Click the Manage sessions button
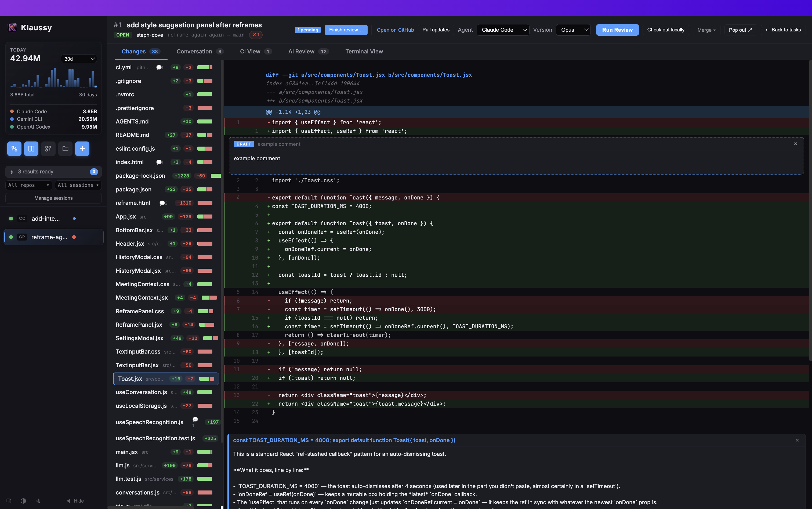 coord(53,198)
